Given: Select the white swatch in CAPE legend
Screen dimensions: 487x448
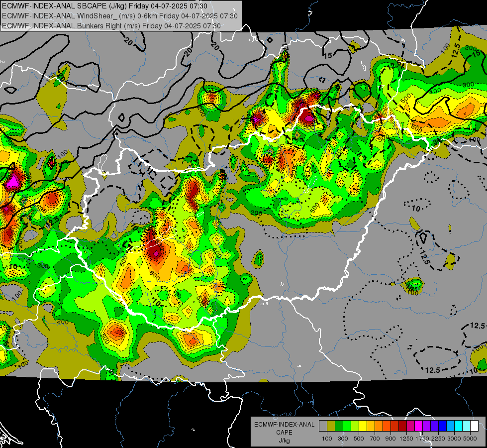Looking at the screenshot, I should (x=474, y=426).
